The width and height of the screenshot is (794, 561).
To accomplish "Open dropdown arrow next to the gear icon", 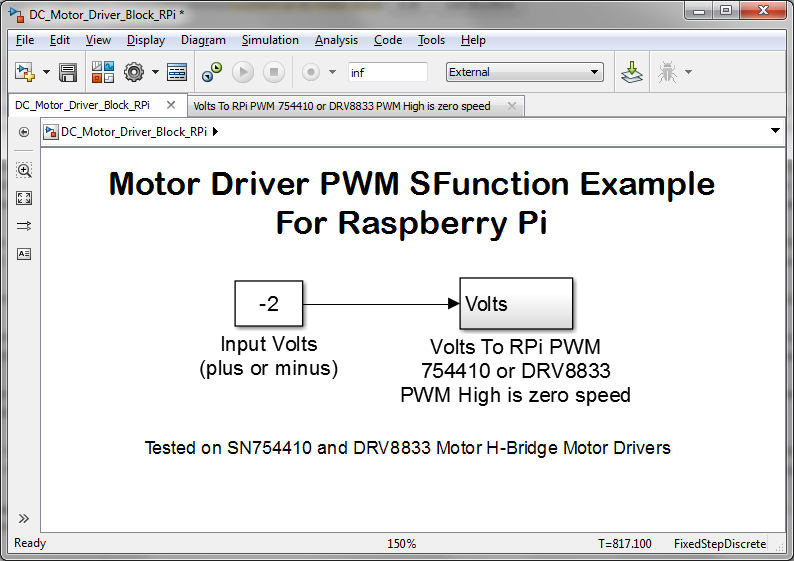I will click(155, 72).
